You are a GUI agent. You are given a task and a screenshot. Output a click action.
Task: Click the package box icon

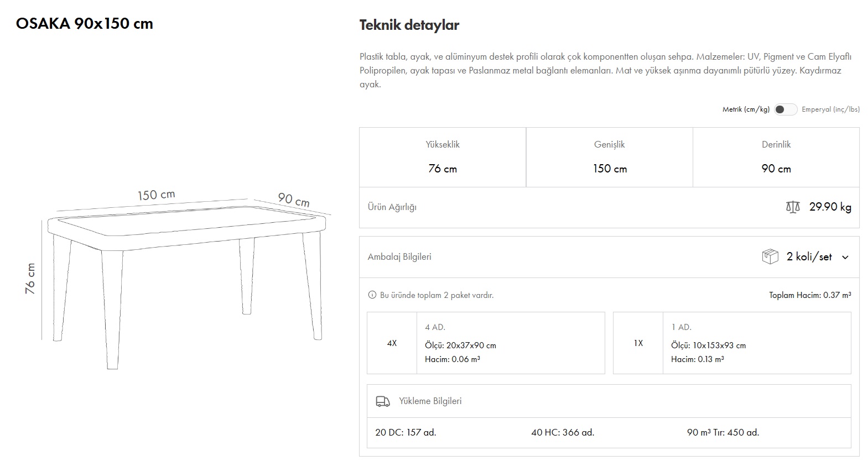(x=770, y=257)
